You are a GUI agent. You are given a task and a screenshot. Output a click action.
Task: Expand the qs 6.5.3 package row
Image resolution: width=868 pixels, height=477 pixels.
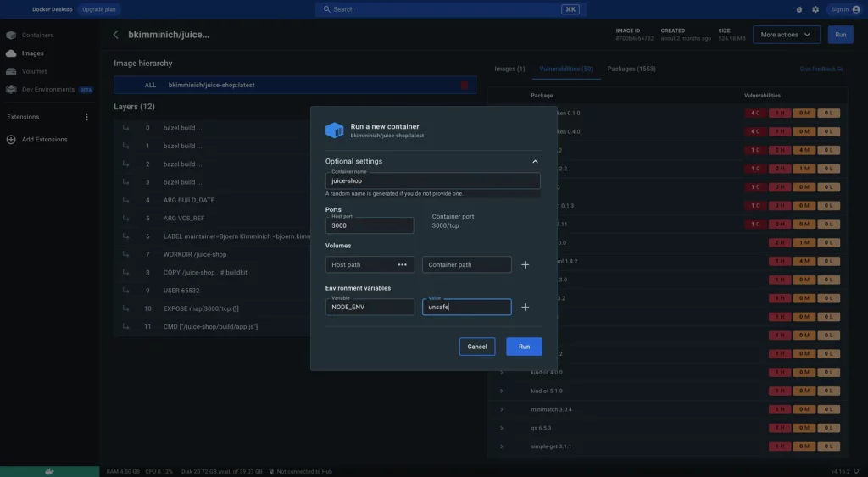pos(502,428)
